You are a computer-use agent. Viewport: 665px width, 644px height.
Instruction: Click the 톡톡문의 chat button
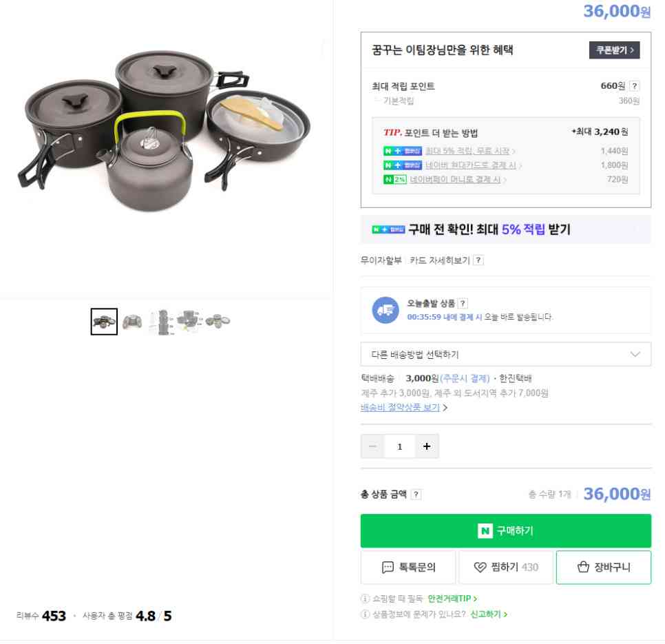(x=408, y=568)
